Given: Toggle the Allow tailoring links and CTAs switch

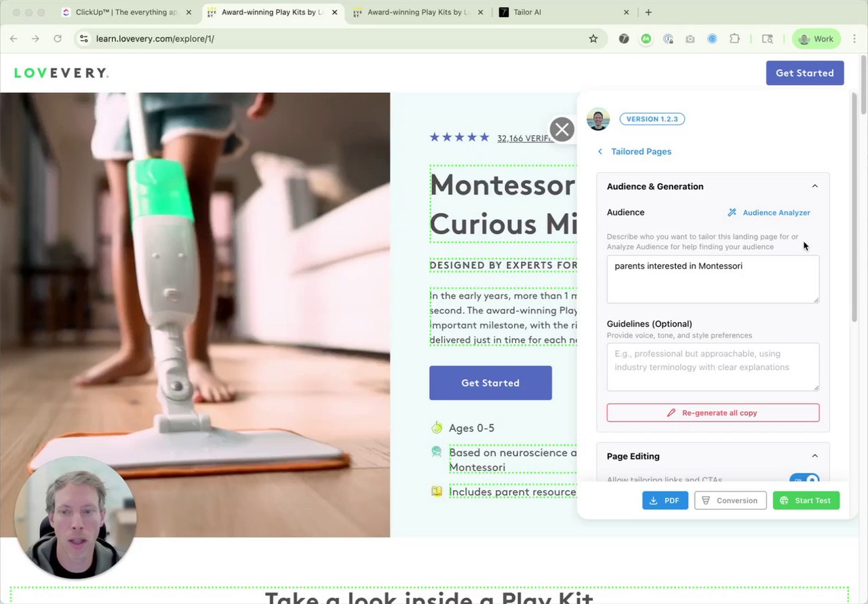Looking at the screenshot, I should 804,478.
